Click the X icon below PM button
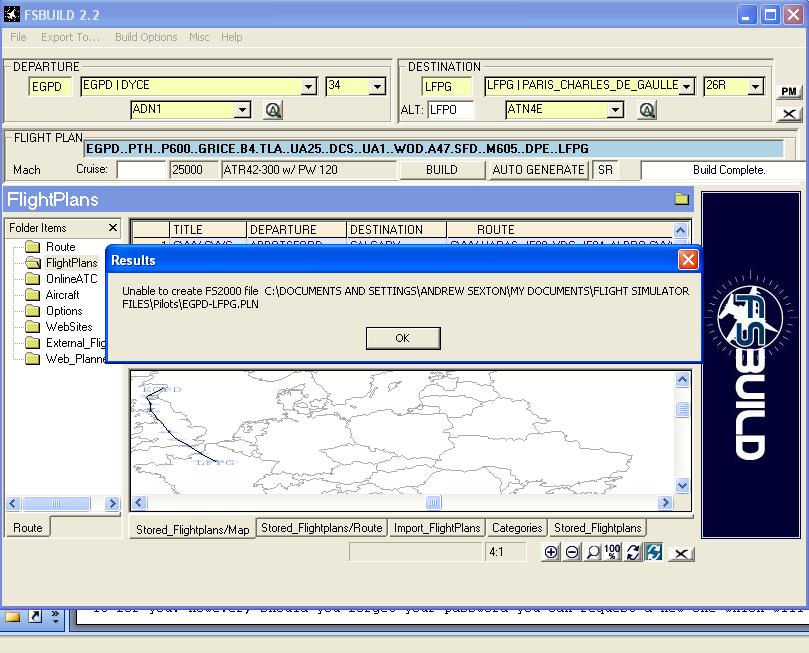809x653 pixels. [789, 114]
